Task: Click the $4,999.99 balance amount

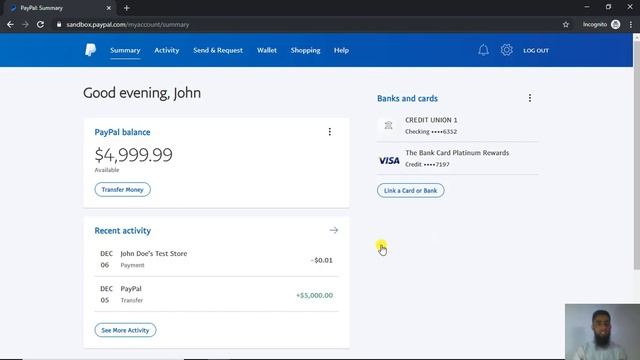Action: click(x=133, y=155)
